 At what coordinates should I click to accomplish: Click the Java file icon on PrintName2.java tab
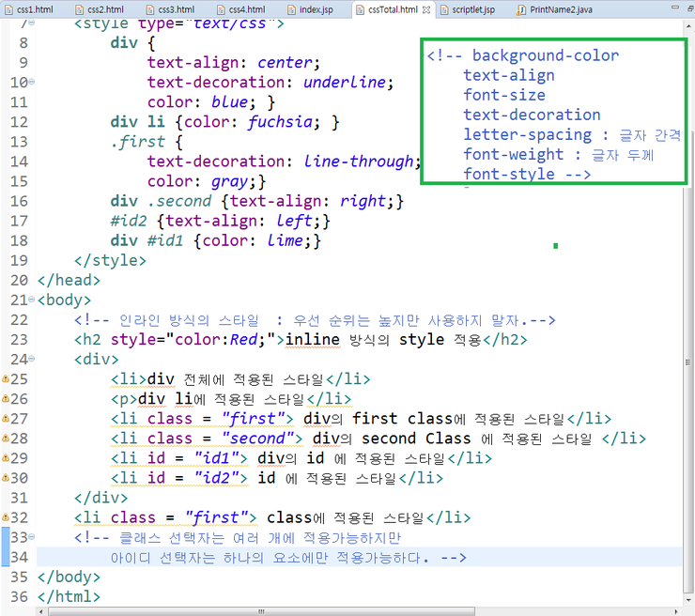(522, 9)
